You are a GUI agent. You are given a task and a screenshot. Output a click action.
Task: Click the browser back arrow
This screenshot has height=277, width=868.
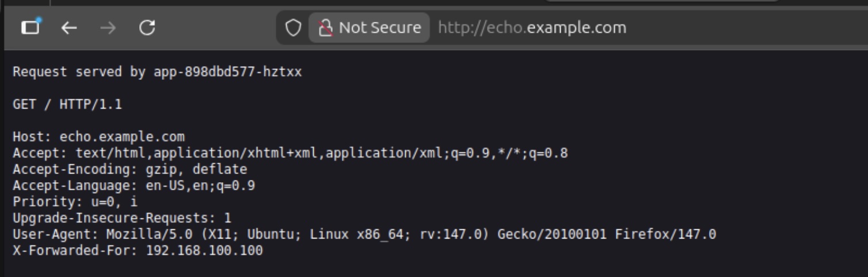(x=69, y=28)
